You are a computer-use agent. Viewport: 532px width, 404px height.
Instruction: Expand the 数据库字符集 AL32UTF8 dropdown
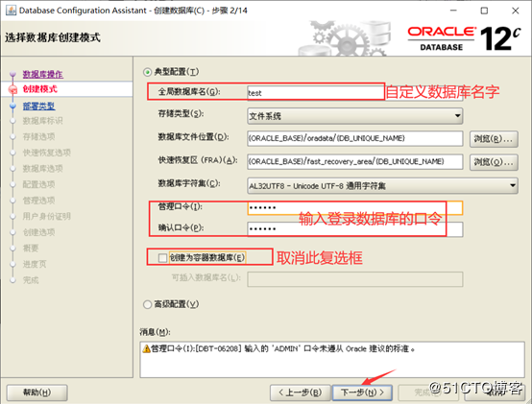coord(382,186)
